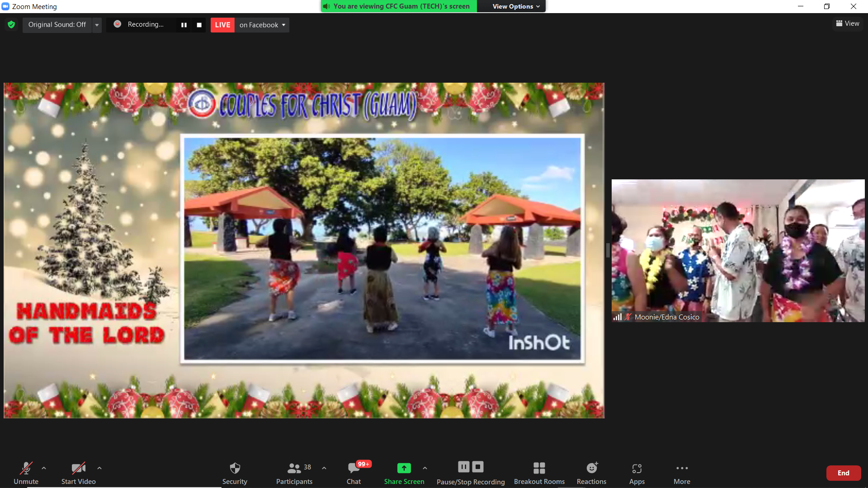Expand the chevron beside Participants
The image size is (868, 488).
pos(324,468)
